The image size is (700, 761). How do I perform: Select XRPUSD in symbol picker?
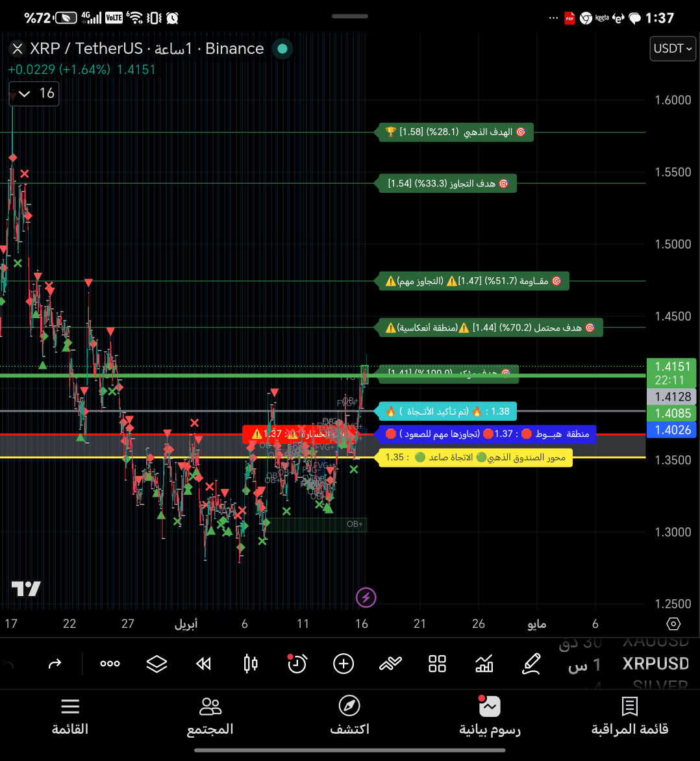[x=655, y=664]
